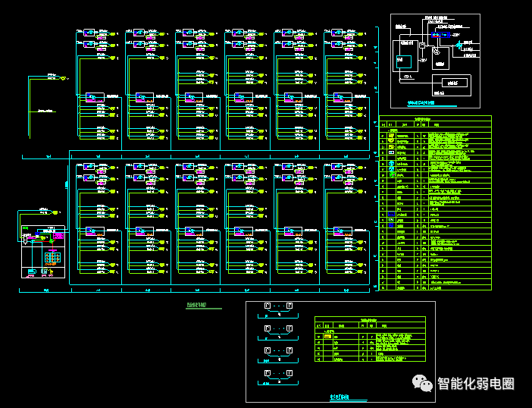Click the yellow symbol in the small legend table

[327, 337]
